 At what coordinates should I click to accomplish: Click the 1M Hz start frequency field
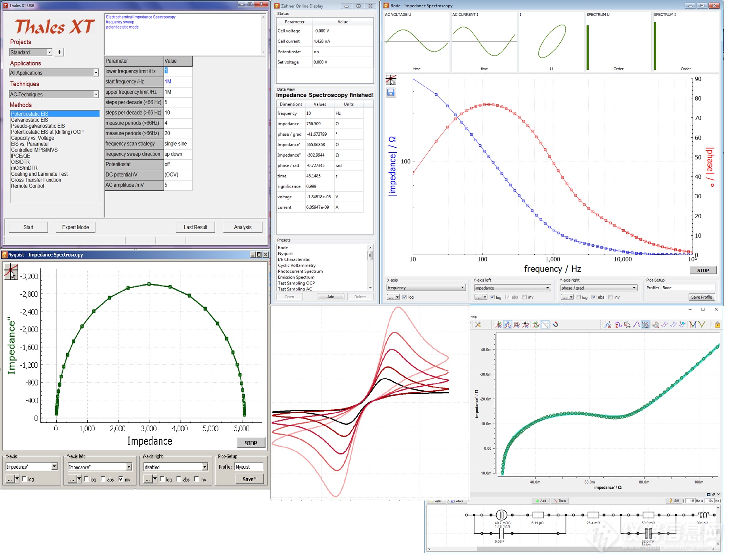point(178,81)
